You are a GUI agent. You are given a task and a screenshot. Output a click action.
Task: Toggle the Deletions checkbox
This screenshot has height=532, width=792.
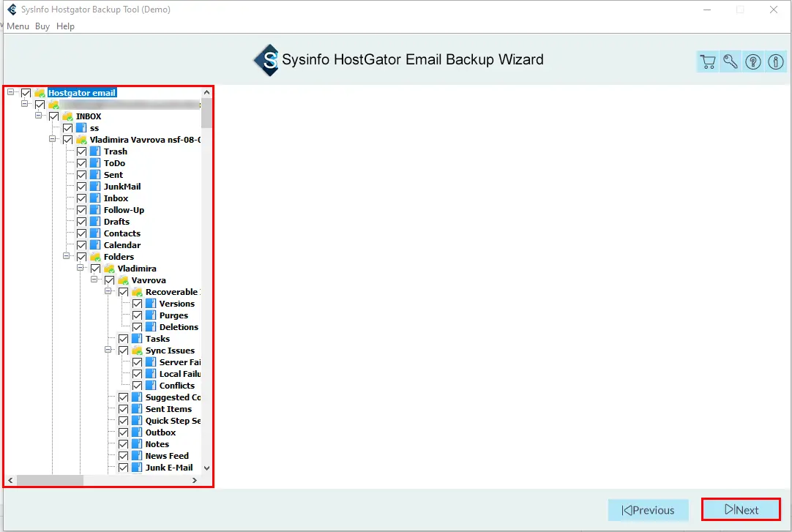pyautogui.click(x=137, y=327)
